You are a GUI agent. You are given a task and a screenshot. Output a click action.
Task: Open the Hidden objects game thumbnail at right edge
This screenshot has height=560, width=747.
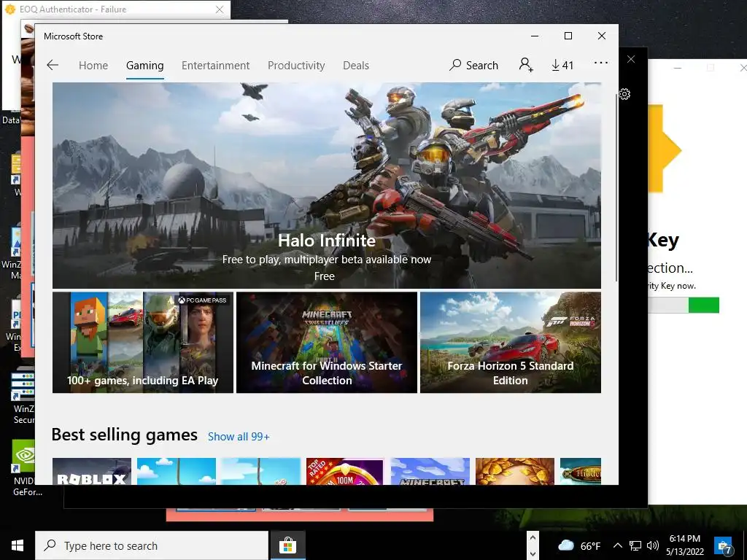(581, 472)
